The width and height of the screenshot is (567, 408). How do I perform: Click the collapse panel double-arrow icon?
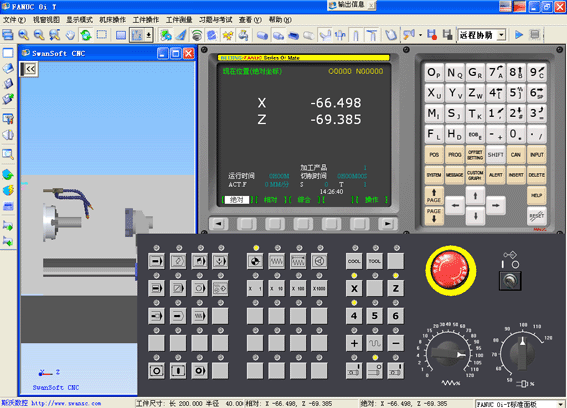coord(29,69)
